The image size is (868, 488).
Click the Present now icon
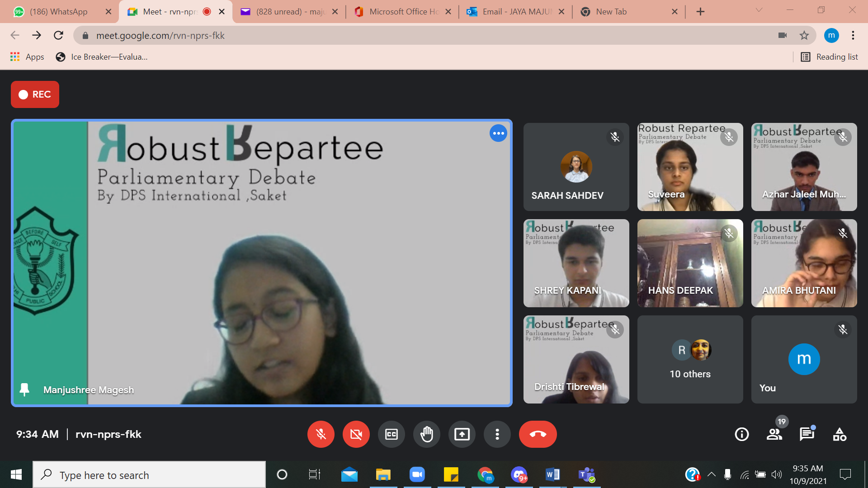tap(462, 434)
